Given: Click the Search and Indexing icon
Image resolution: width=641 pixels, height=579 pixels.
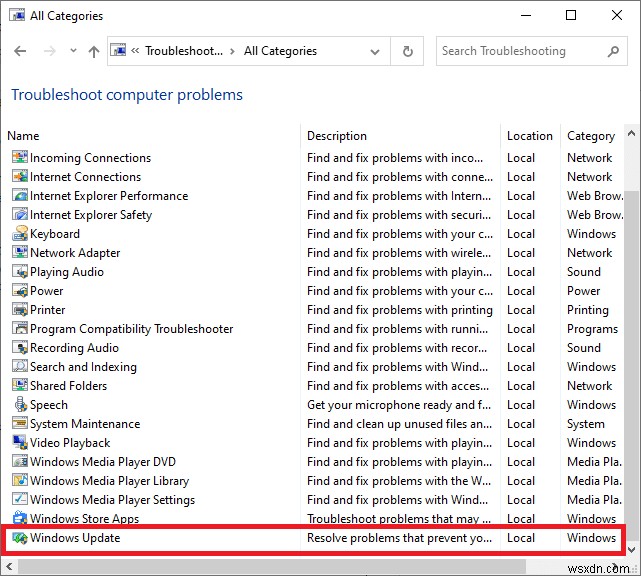Looking at the screenshot, I should coord(20,366).
